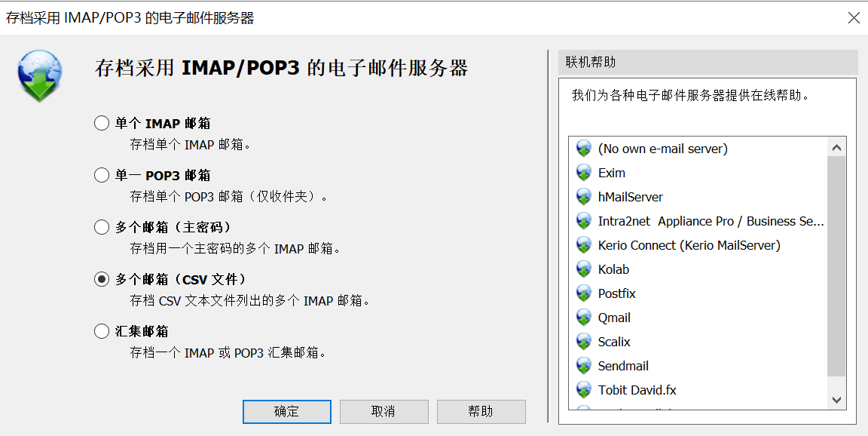Screen dimensions: 868x436
Task: Click the description 存档单个 POP3 邮箱（仅收件夹）。
Action: pyautogui.click(x=228, y=196)
